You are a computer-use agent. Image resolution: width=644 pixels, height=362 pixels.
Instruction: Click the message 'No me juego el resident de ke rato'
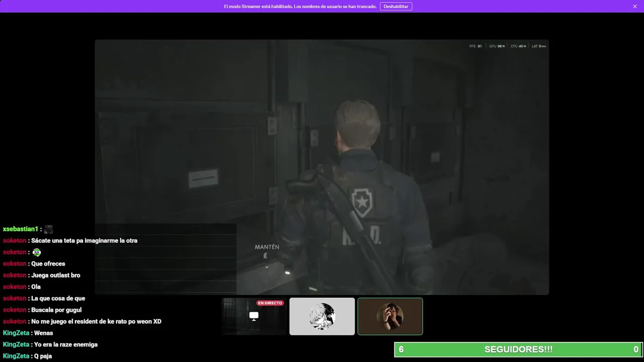pyautogui.click(x=96, y=322)
